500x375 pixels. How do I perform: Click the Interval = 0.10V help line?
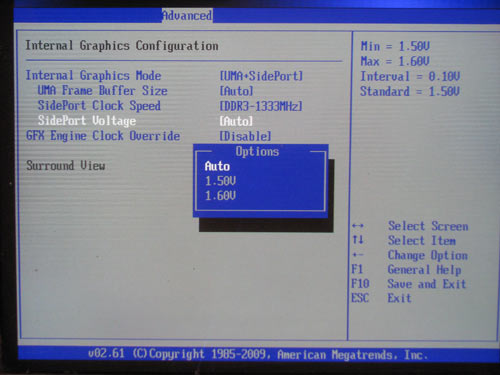pos(410,76)
